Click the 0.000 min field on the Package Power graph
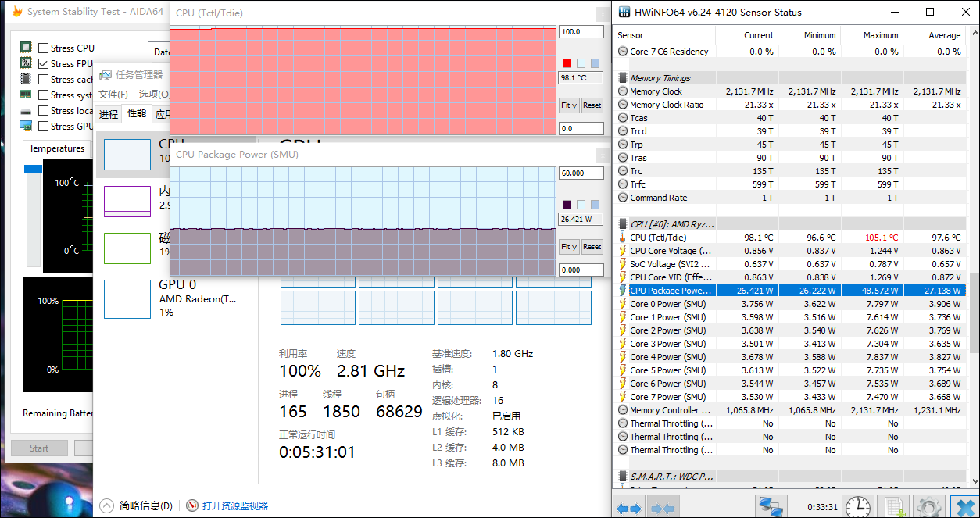The height and width of the screenshot is (518, 980). (x=581, y=270)
